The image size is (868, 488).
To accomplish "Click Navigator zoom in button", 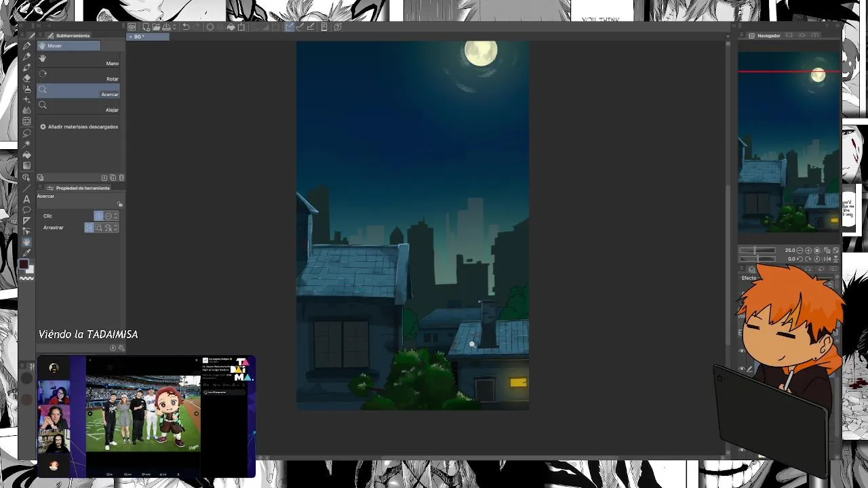I will tap(808, 250).
